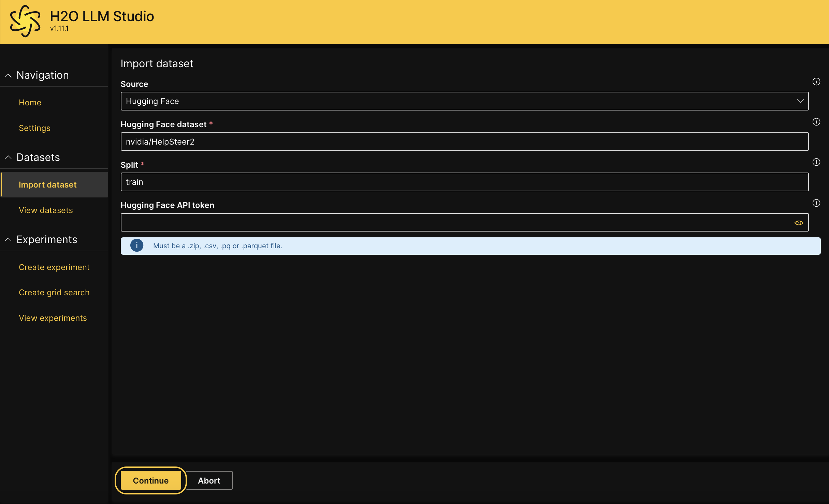Toggle API token visibility with eye icon
The width and height of the screenshot is (829, 504).
pyautogui.click(x=799, y=223)
